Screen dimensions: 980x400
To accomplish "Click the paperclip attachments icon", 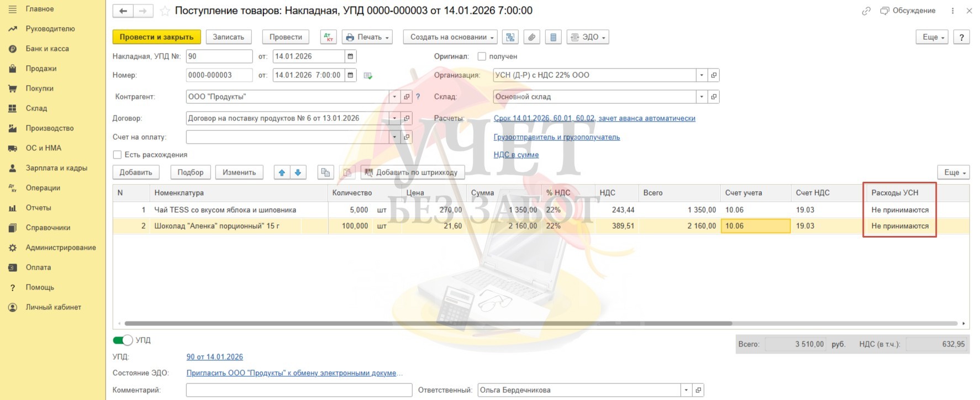I will click(531, 37).
